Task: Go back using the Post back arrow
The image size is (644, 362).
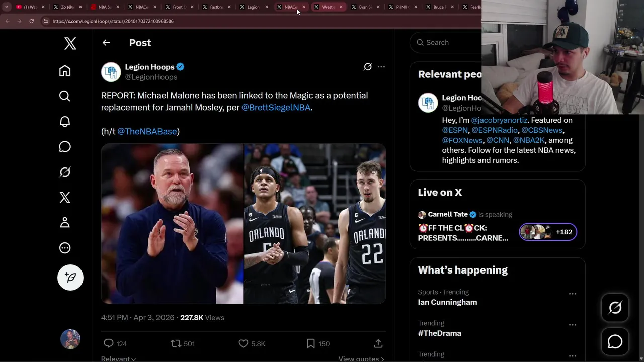Action: pos(106,43)
